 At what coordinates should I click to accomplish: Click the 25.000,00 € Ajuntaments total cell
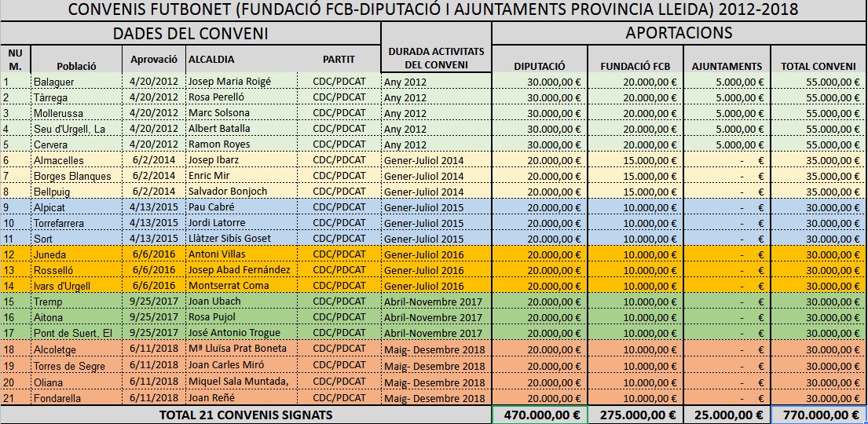click(x=727, y=415)
